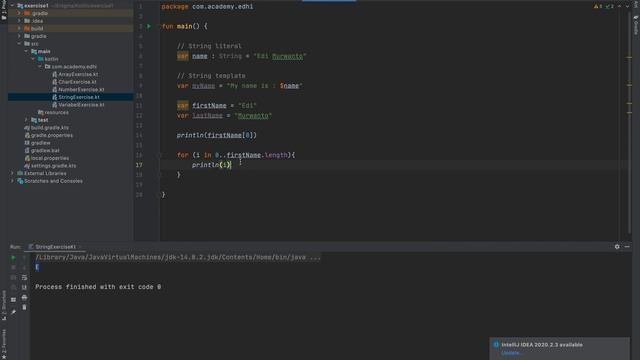This screenshot has height=360, width=640.
Task: Click 'Process finished with exit code 0' text
Action: (98, 287)
